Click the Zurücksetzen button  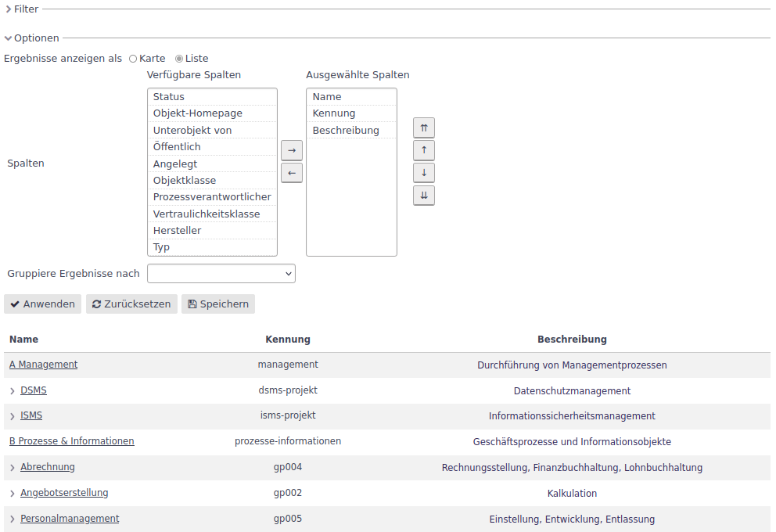pyautogui.click(x=131, y=304)
